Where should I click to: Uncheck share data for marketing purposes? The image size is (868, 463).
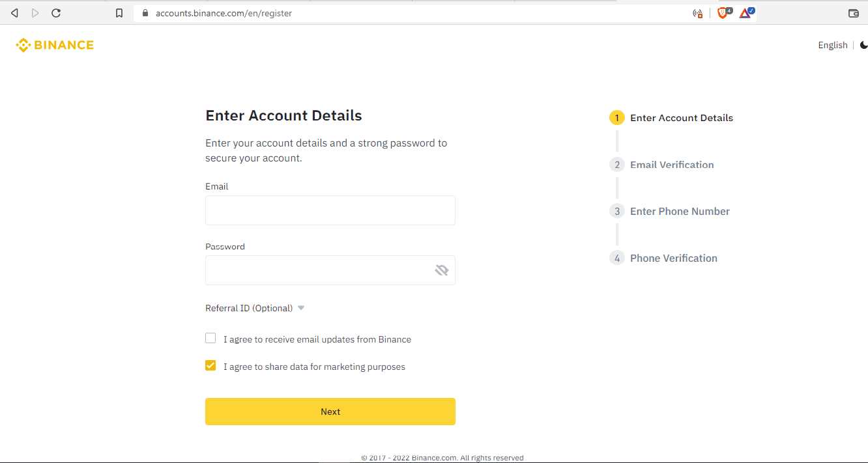pyautogui.click(x=210, y=366)
